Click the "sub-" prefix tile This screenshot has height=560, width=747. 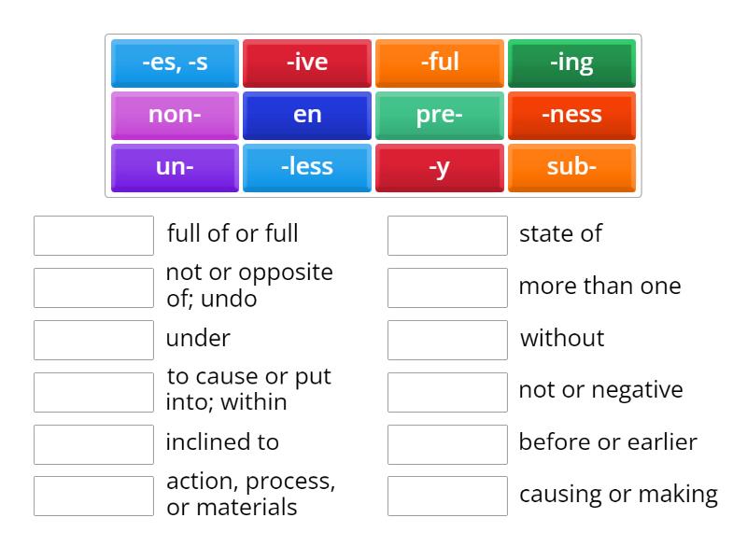pyautogui.click(x=571, y=167)
